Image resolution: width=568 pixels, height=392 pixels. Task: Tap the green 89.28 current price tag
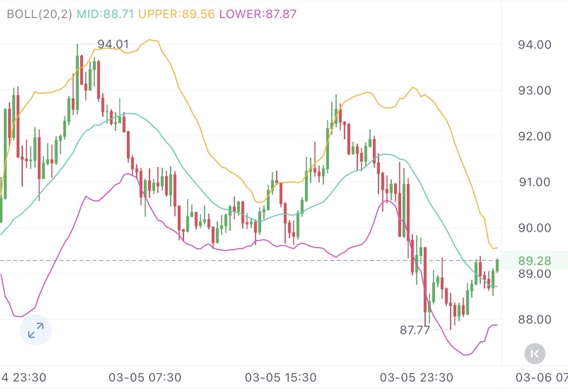535,261
